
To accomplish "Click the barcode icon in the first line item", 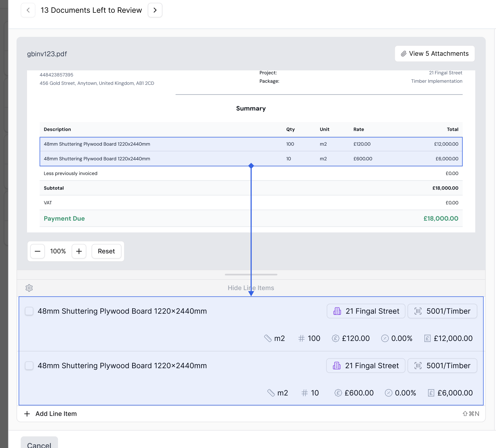I will click(x=418, y=311).
